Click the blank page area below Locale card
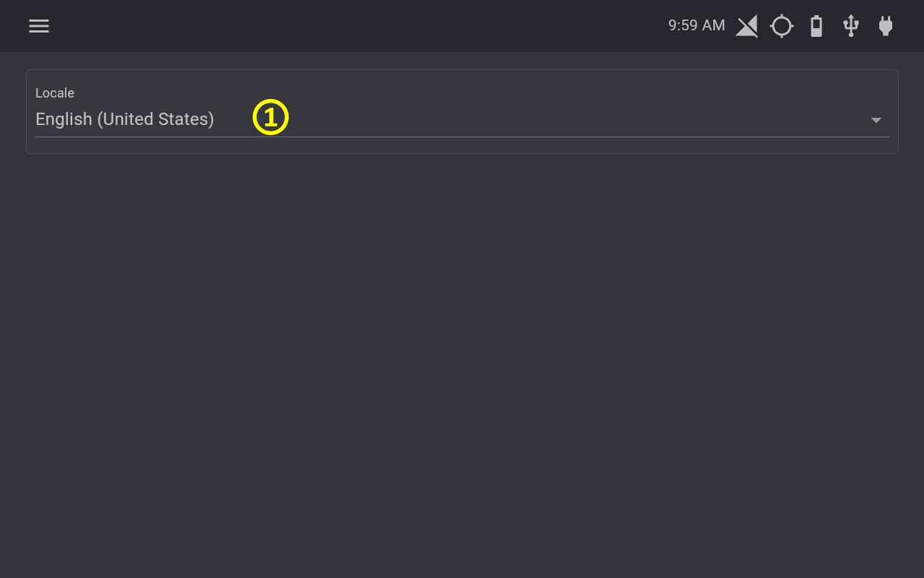The image size is (924, 578). [x=462, y=361]
